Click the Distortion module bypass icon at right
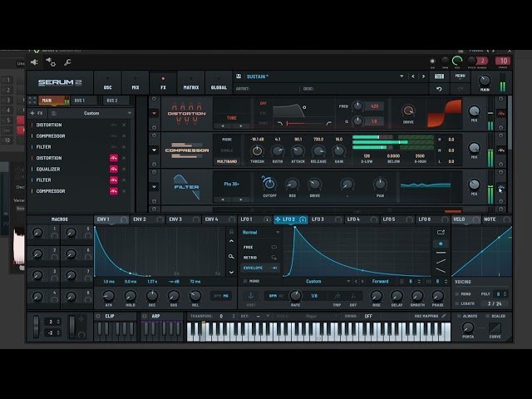The width and height of the screenshot is (532, 399). coord(501,113)
